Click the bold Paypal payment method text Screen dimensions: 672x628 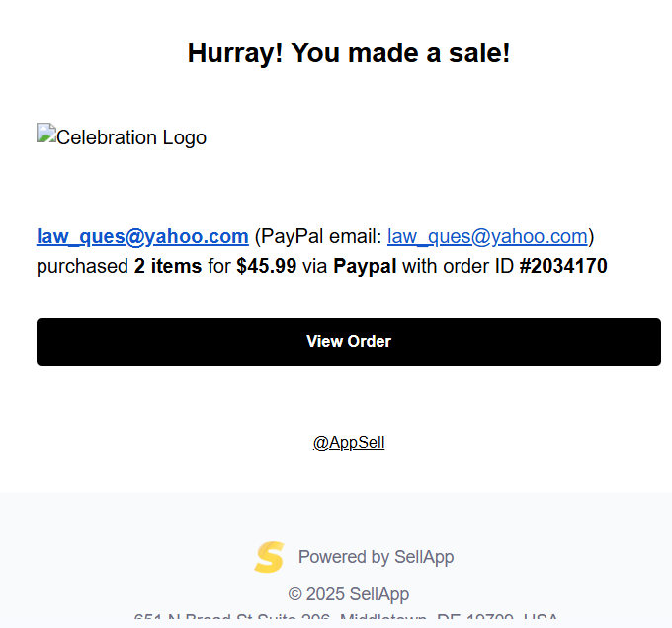click(365, 266)
